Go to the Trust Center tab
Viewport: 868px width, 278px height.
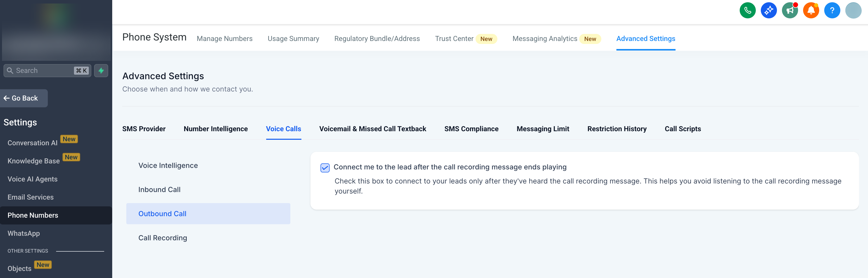[x=454, y=39]
